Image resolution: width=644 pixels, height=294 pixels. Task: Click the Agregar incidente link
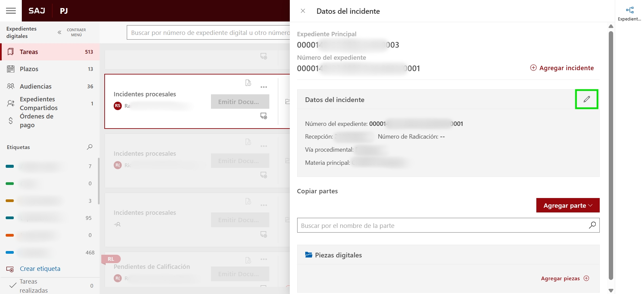pos(562,68)
